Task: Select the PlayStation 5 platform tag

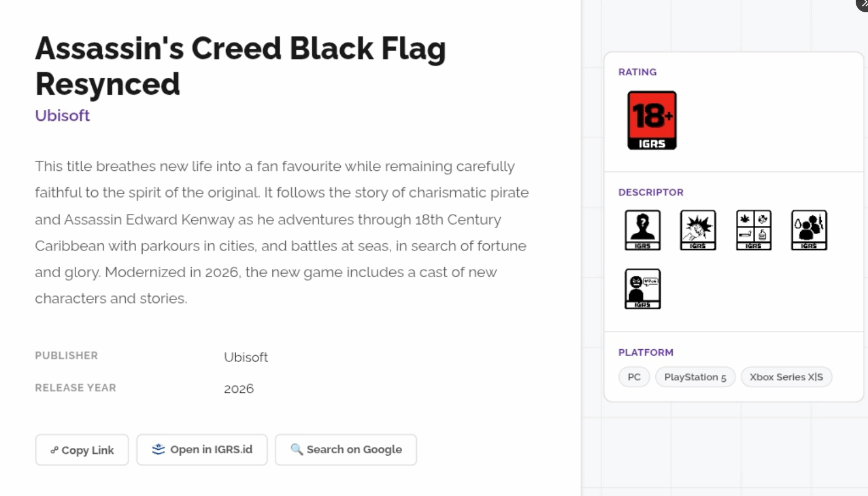Action: 695,377
